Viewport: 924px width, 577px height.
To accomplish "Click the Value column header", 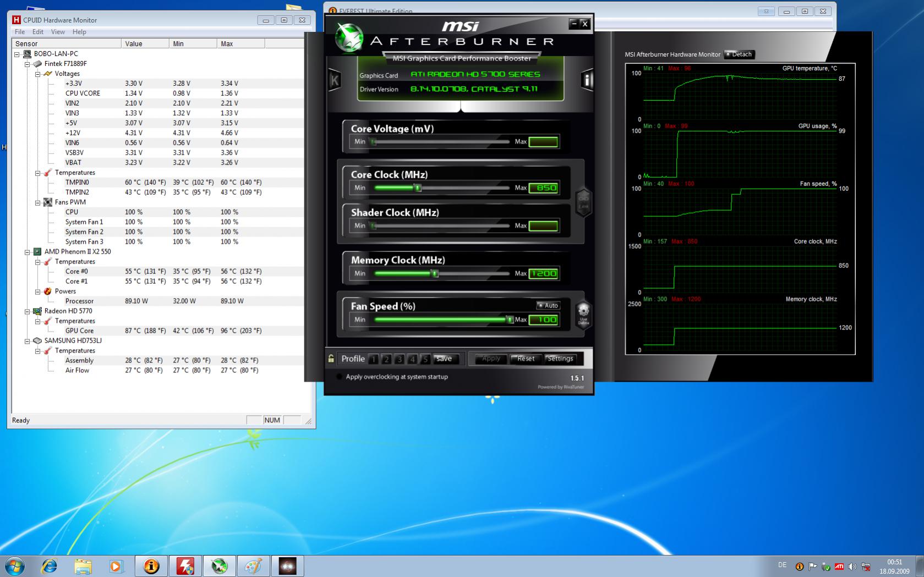I will click(145, 43).
